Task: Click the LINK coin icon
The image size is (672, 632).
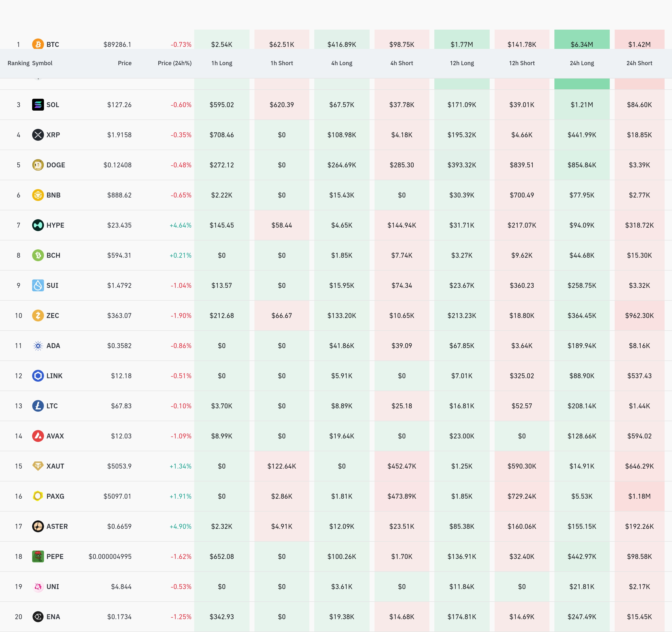Action: [x=38, y=376]
